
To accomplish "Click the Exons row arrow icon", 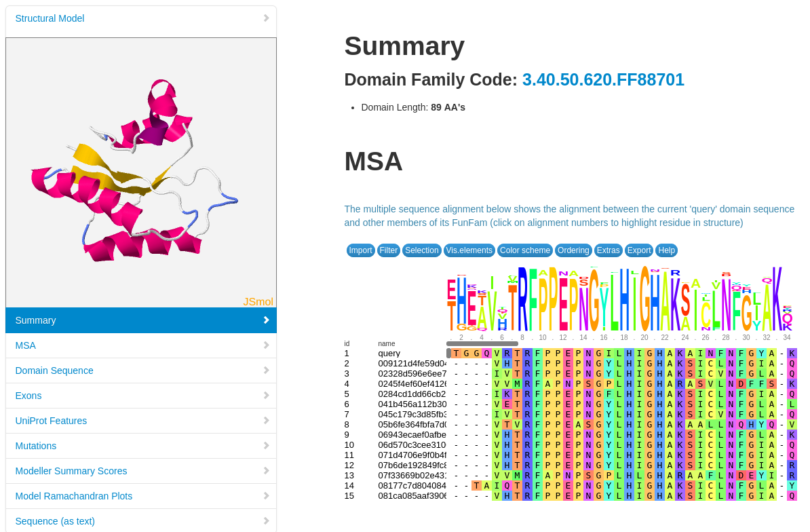I will click(266, 396).
